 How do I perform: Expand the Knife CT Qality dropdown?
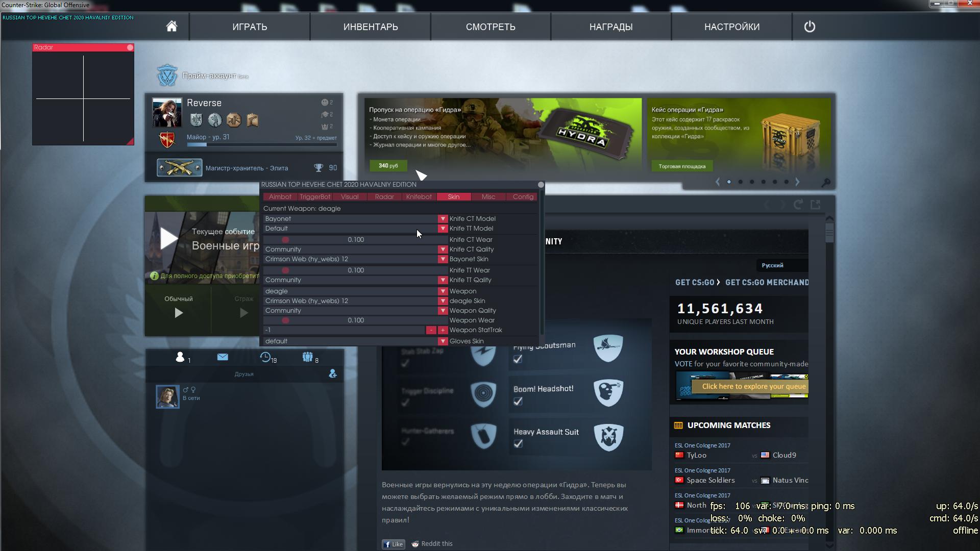tap(443, 249)
